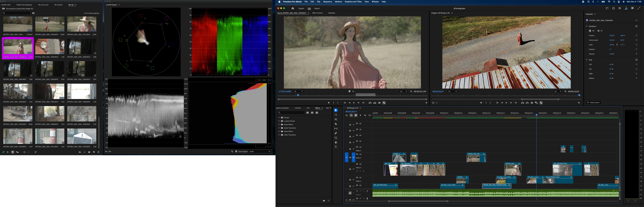
Task: Select the Hand tool
Action: point(336,142)
